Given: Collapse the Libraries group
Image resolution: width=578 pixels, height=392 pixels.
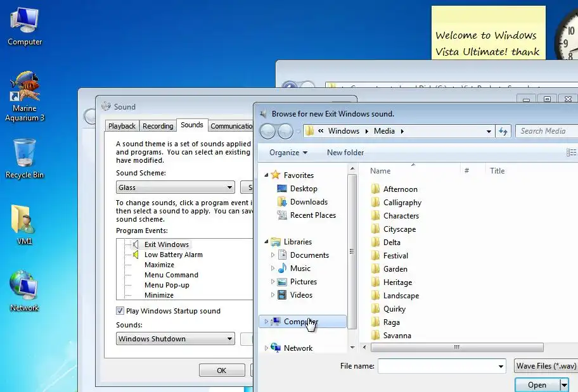Looking at the screenshot, I should tap(266, 242).
